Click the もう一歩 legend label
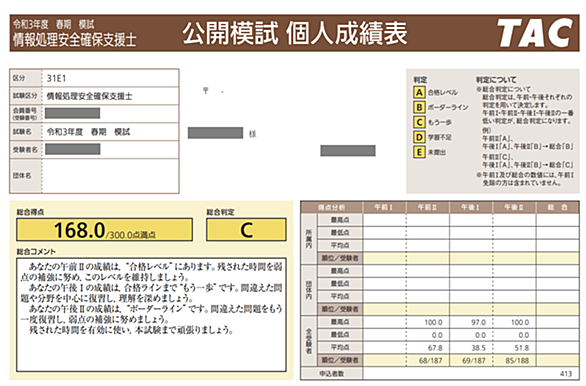 (x=440, y=122)
